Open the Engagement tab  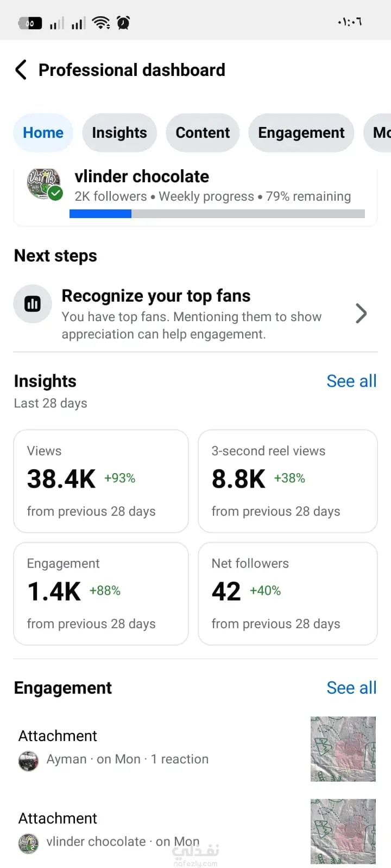coord(301,133)
